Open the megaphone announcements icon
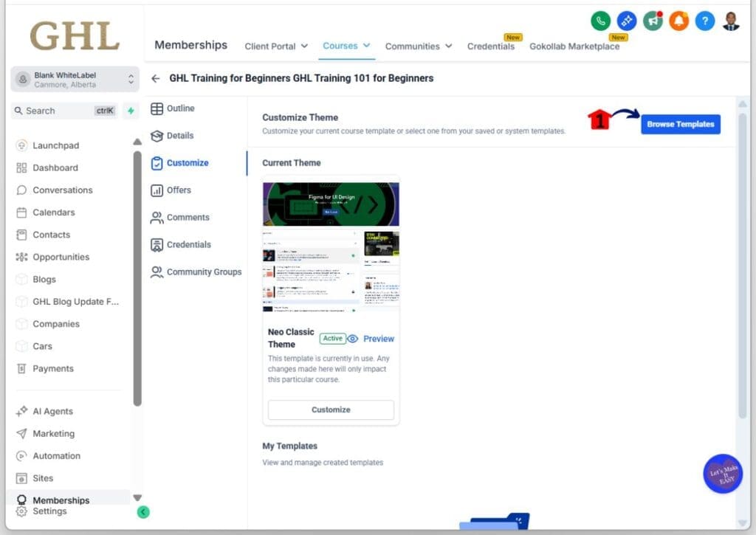This screenshot has width=756, height=535. pyautogui.click(x=653, y=21)
